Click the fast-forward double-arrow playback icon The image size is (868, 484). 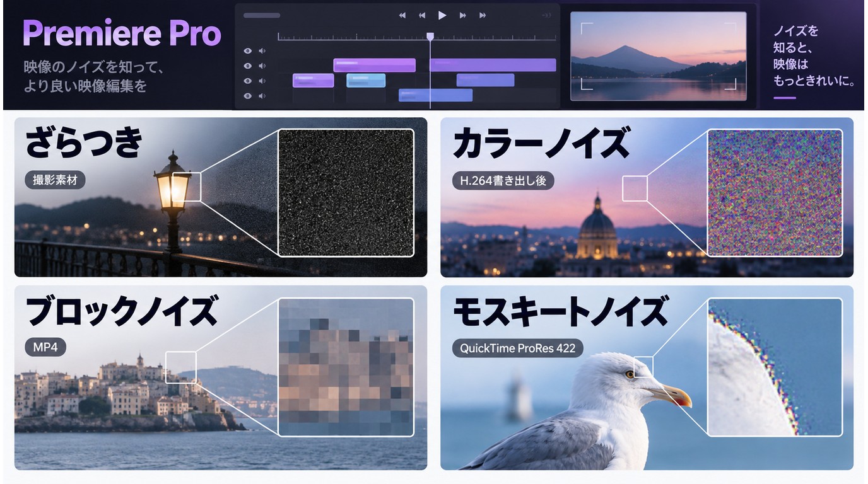pyautogui.click(x=483, y=16)
